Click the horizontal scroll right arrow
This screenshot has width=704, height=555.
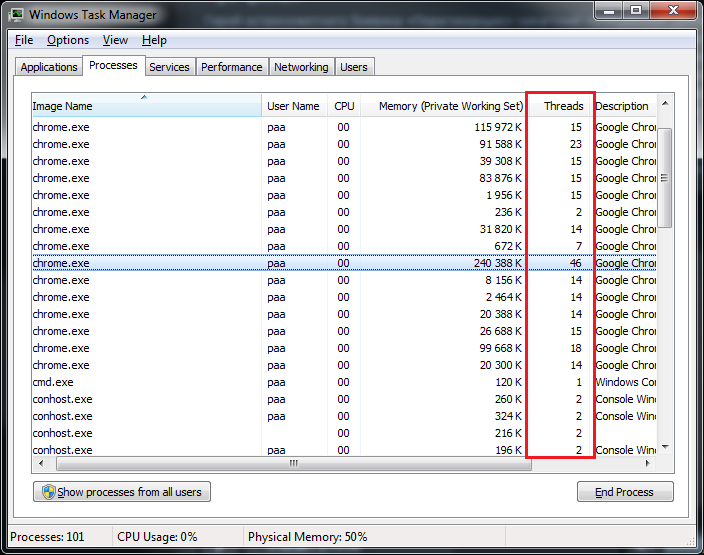pos(647,463)
